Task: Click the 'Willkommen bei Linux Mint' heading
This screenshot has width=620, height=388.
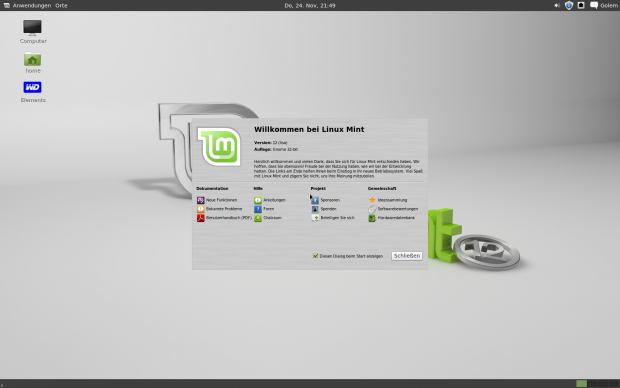Action: [x=309, y=129]
